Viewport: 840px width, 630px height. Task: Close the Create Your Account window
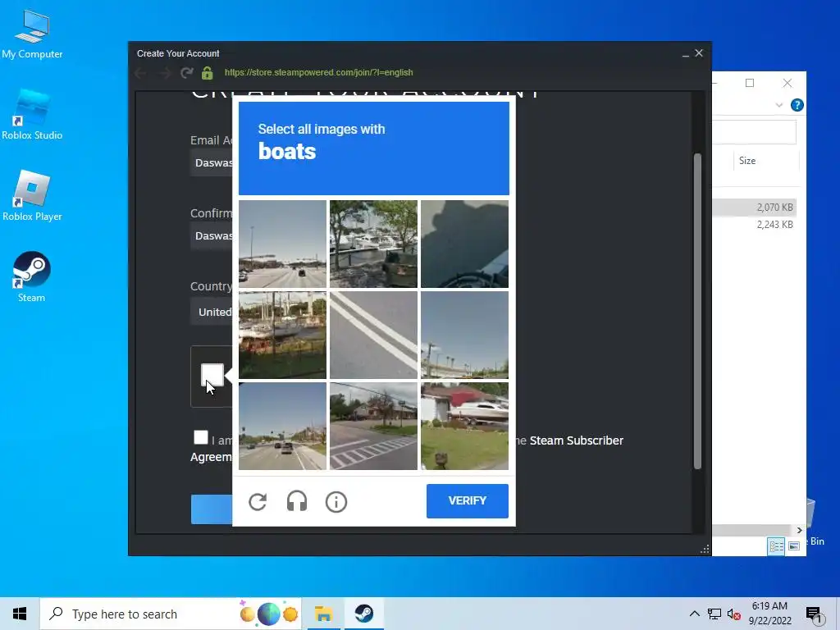click(699, 53)
